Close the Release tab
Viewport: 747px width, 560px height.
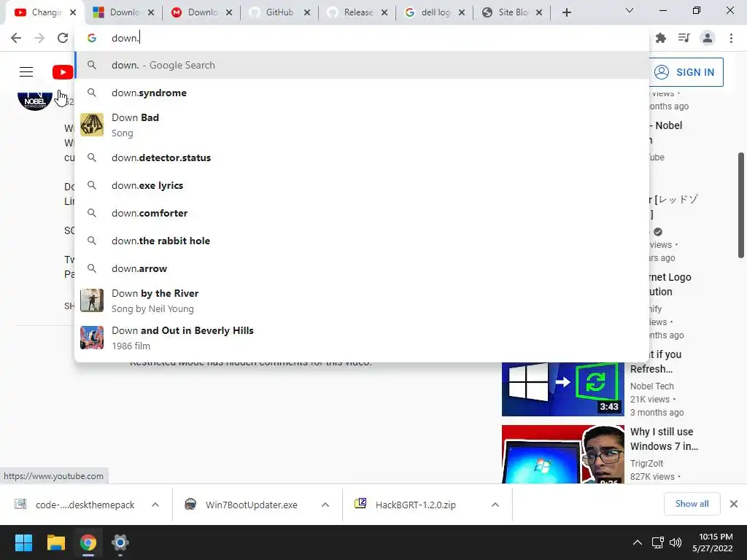[384, 12]
